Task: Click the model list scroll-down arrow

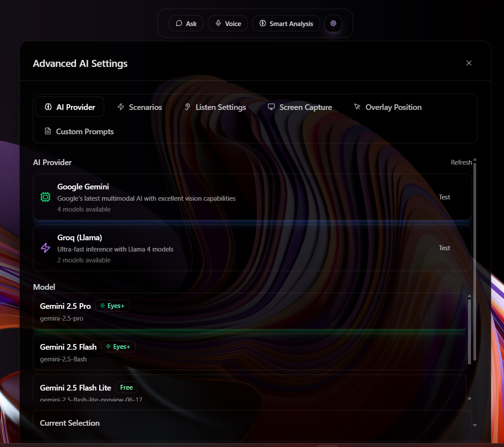Action: 469,398
